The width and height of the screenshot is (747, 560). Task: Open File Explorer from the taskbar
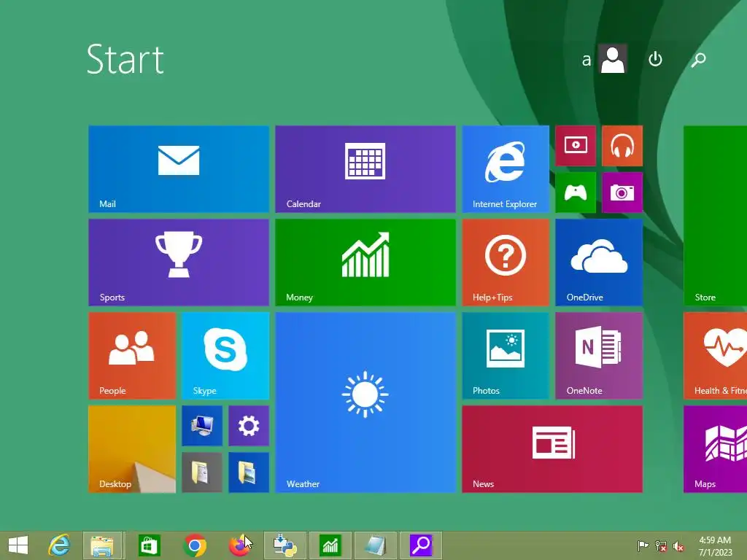point(102,545)
